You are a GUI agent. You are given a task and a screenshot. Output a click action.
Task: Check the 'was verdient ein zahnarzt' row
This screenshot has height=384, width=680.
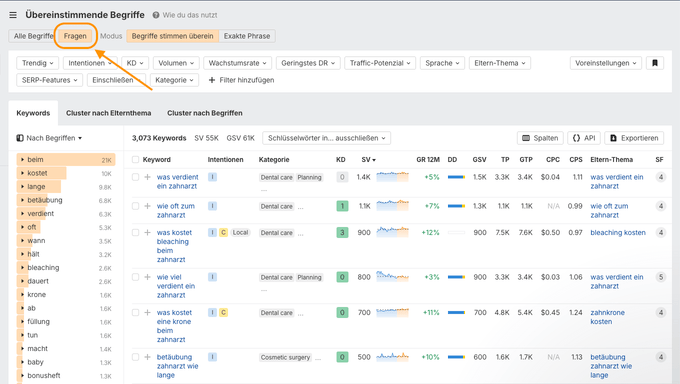click(x=135, y=177)
